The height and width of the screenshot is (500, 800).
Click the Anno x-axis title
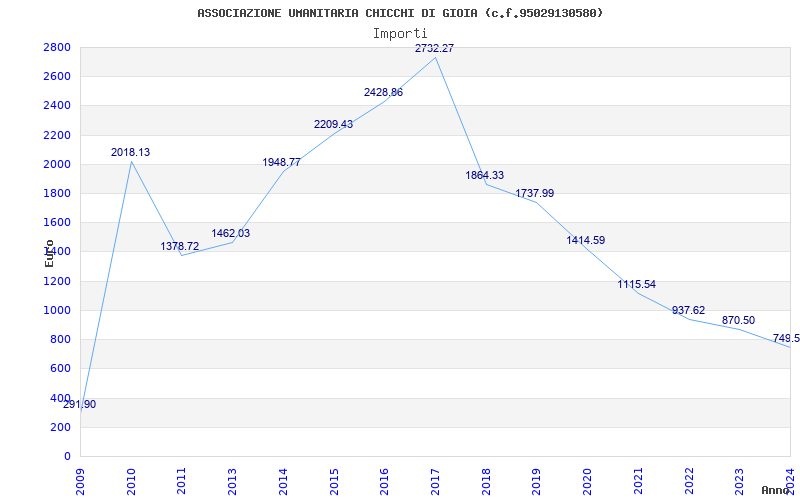pos(775,490)
